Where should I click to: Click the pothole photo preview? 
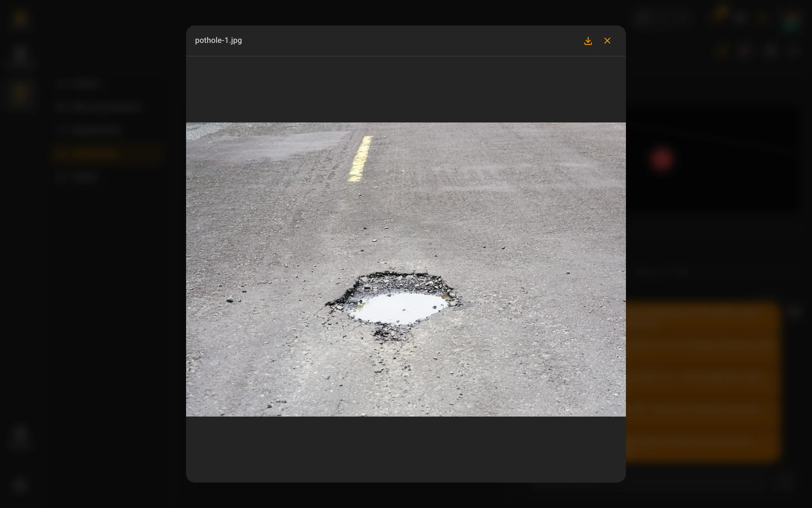406,270
